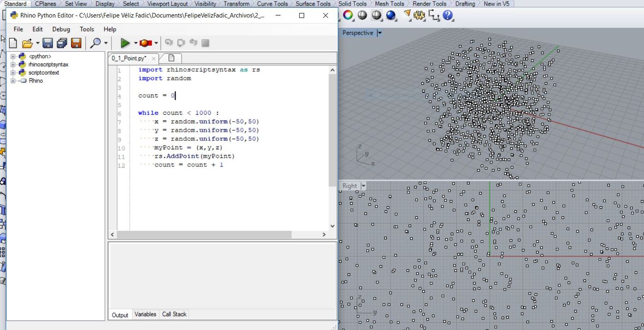
Task: Open the Right viewport dropdown arrow
Action: point(363,186)
